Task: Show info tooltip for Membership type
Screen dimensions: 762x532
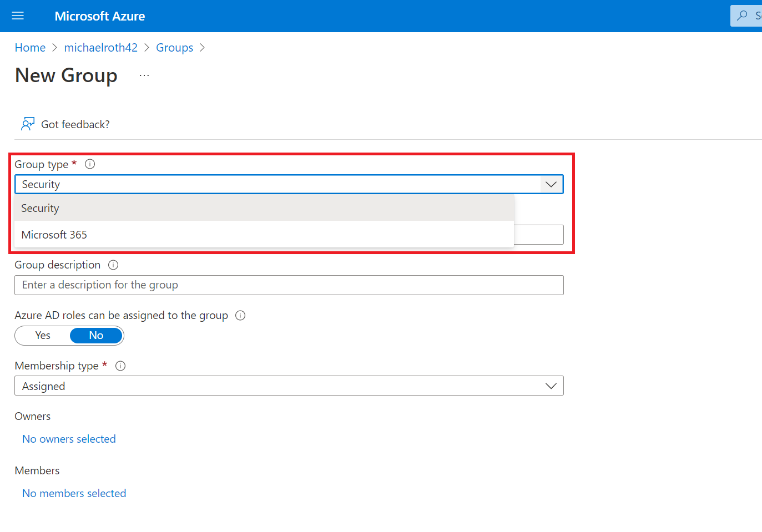Action: [x=120, y=366]
